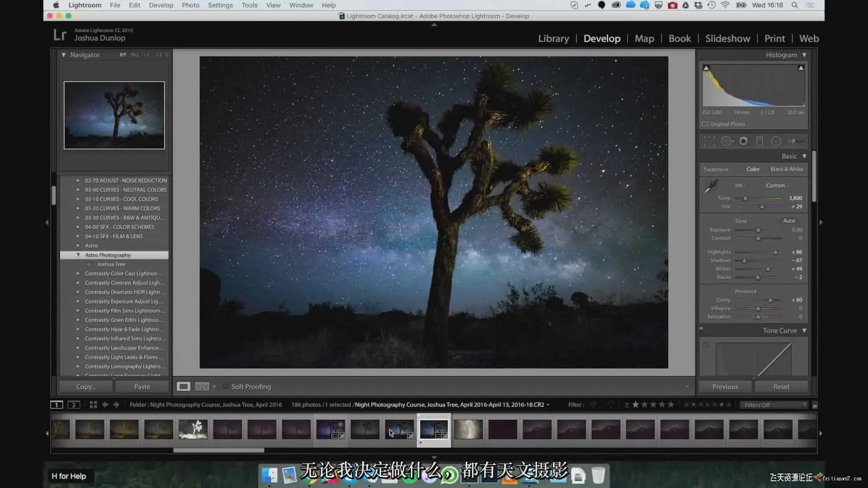Open the WB Custom dropdown
Screen dimensions: 868x488
(x=778, y=186)
